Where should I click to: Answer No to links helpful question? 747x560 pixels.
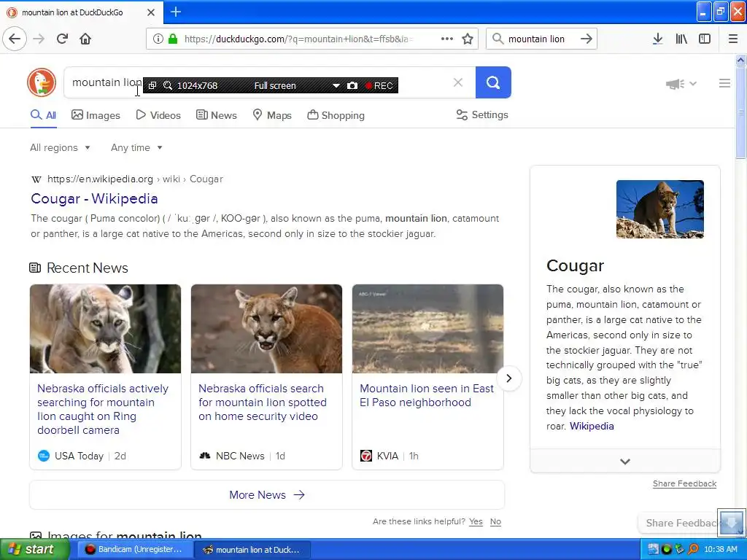(495, 521)
